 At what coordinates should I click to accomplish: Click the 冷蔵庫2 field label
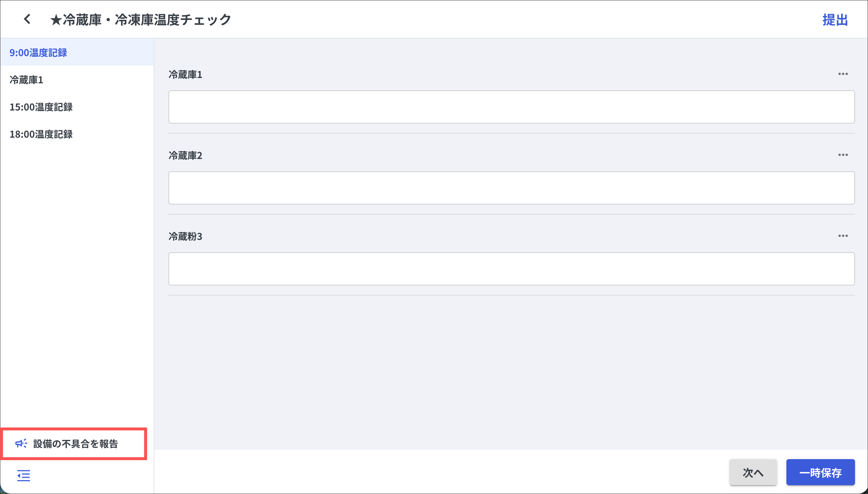click(185, 155)
